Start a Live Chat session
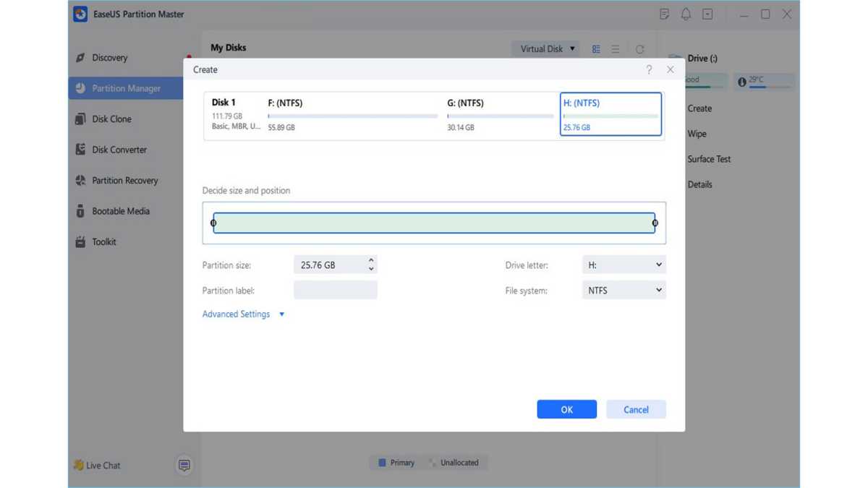868x488 pixels. pos(97,466)
